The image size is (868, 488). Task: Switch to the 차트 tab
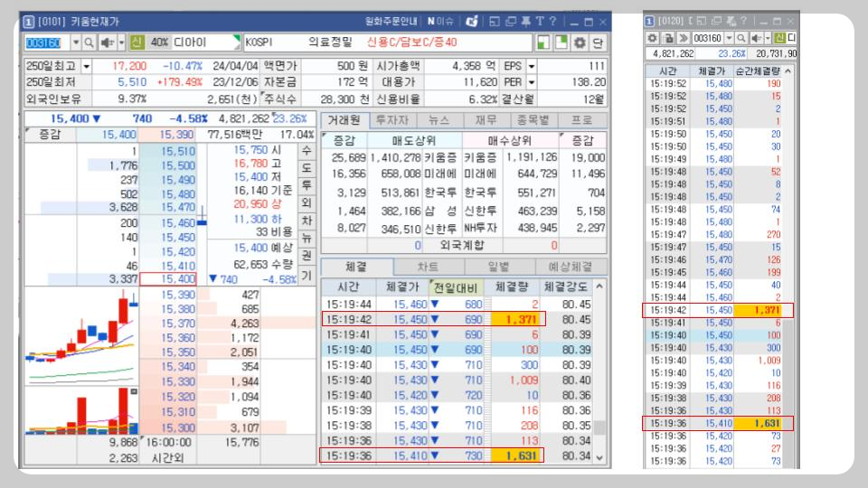(x=429, y=267)
